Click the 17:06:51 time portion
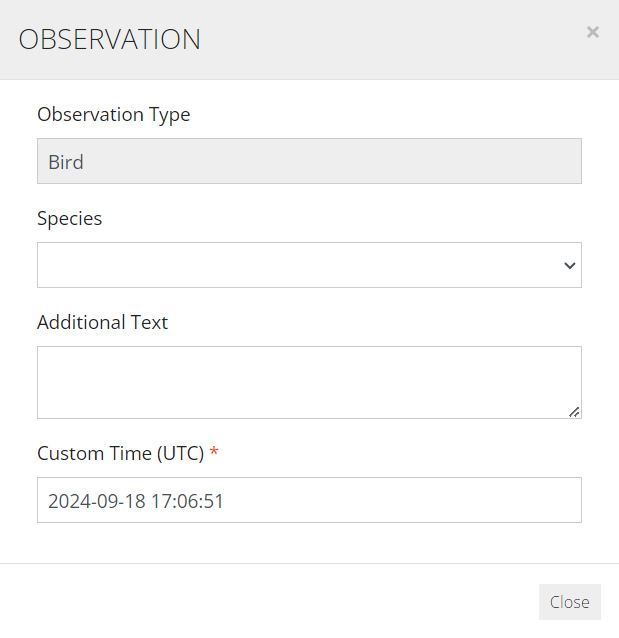The image size is (619, 638). [188, 501]
